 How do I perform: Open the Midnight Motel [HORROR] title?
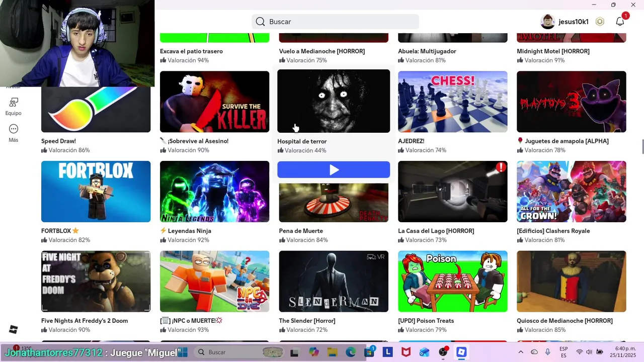553,51
